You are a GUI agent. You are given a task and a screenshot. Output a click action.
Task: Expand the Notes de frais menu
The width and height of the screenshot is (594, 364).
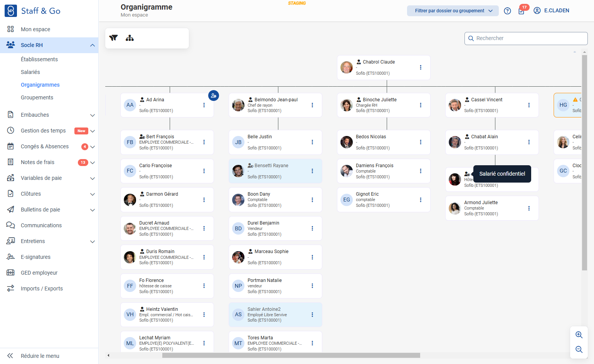pyautogui.click(x=93, y=163)
